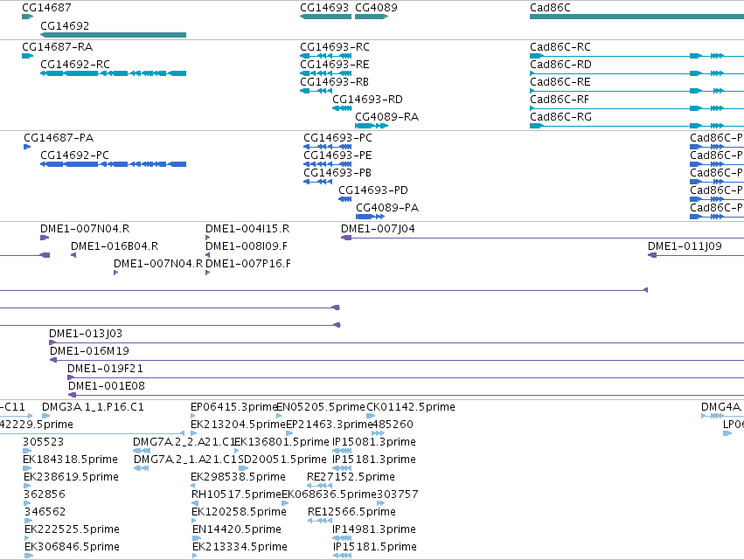The height and width of the screenshot is (560, 744).
Task: Select the CG14693 gene label
Action: (324, 8)
